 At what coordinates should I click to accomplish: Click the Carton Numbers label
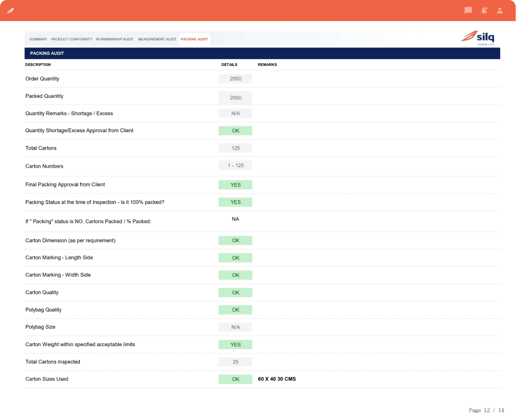[x=44, y=166]
